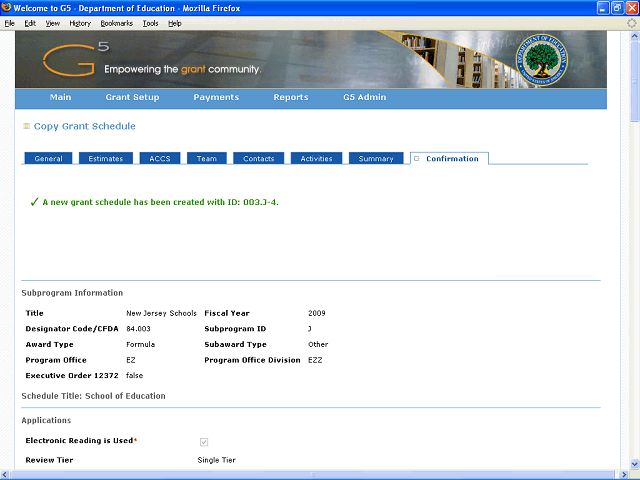Open the View menu
The height and width of the screenshot is (480, 640).
53,23
